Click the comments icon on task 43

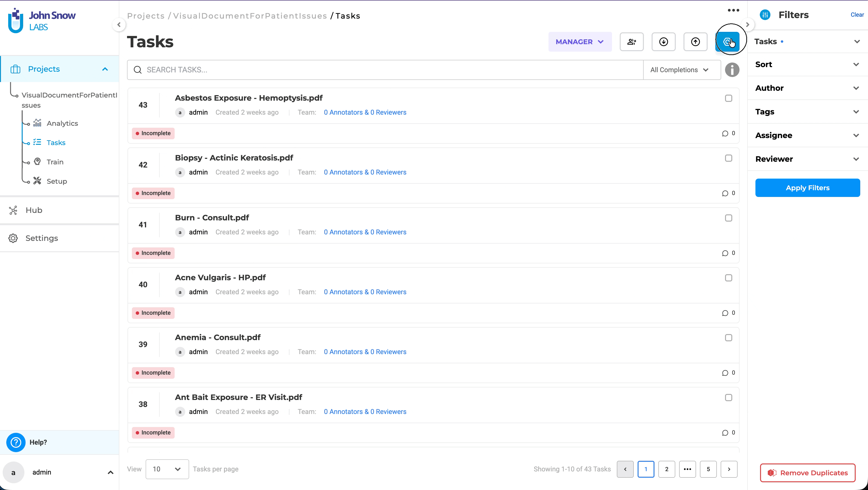coord(725,133)
